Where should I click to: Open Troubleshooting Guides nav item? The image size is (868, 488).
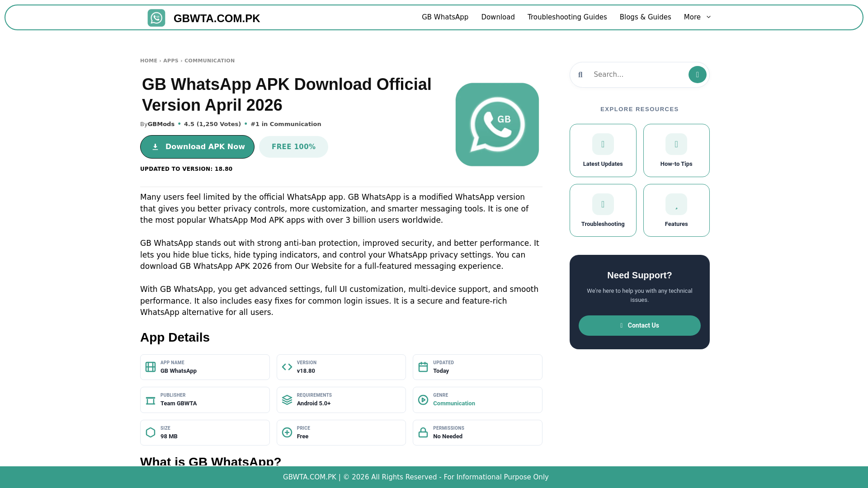point(567,17)
